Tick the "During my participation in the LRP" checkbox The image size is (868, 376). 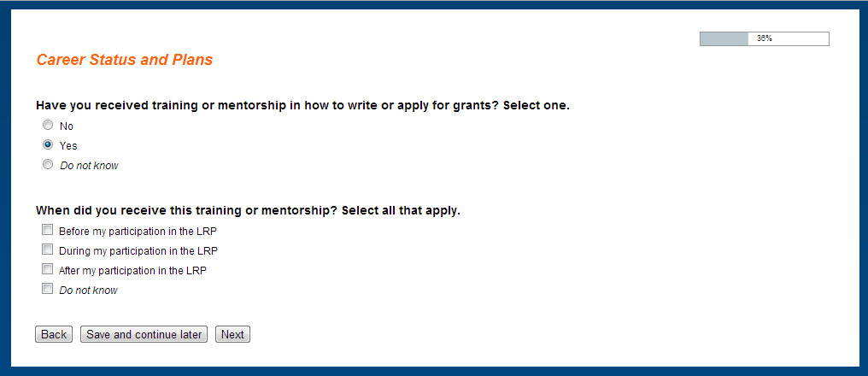coord(47,250)
